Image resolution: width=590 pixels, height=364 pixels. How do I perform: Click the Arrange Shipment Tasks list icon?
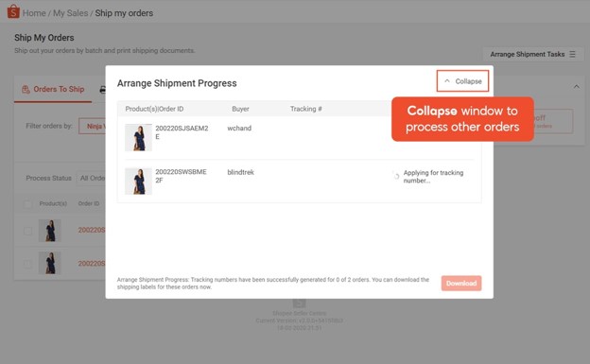coord(572,54)
